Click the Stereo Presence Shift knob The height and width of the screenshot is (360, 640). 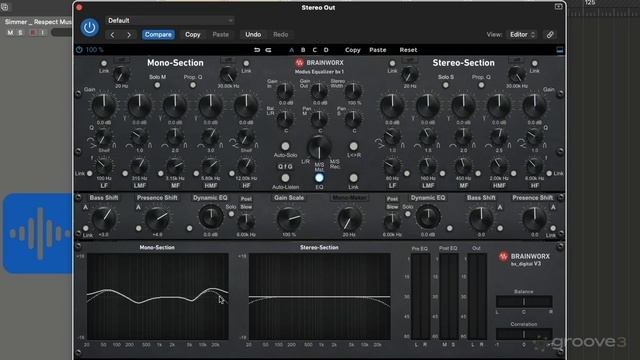534,219
